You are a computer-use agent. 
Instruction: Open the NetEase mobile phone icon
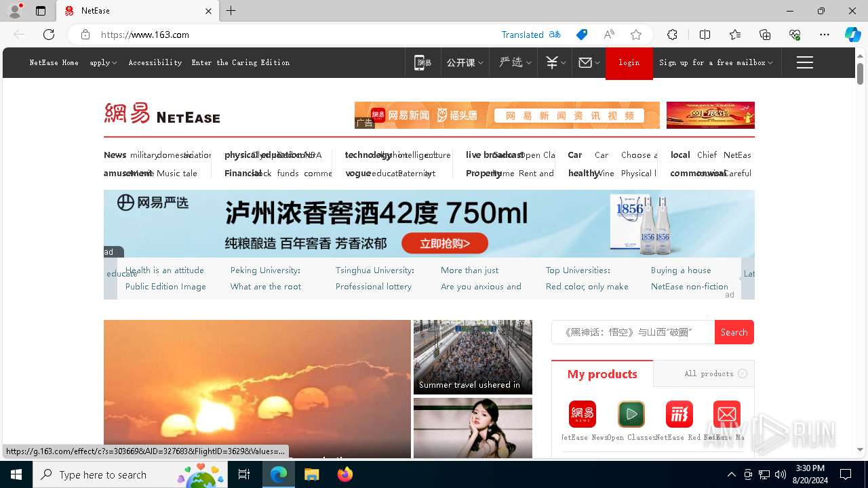(423, 62)
